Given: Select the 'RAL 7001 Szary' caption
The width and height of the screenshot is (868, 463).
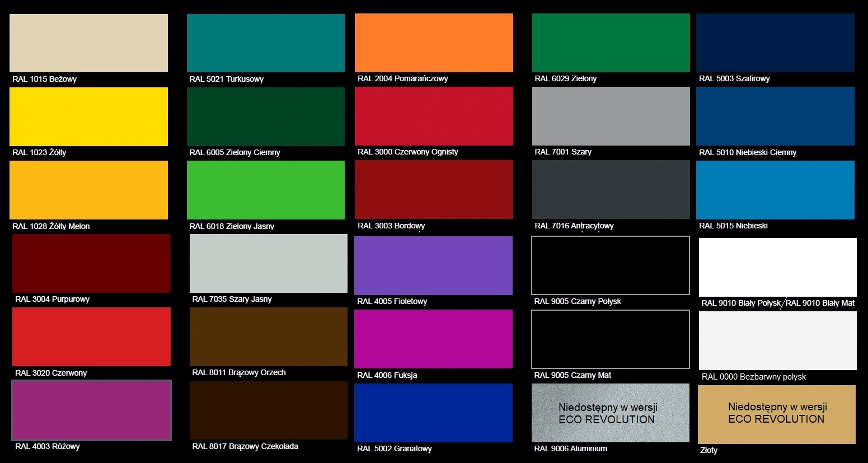Looking at the screenshot, I should [x=563, y=152].
